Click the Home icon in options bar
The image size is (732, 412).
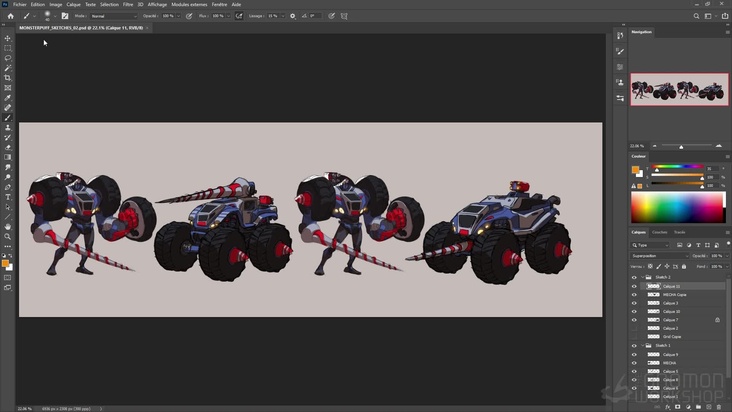click(x=10, y=16)
